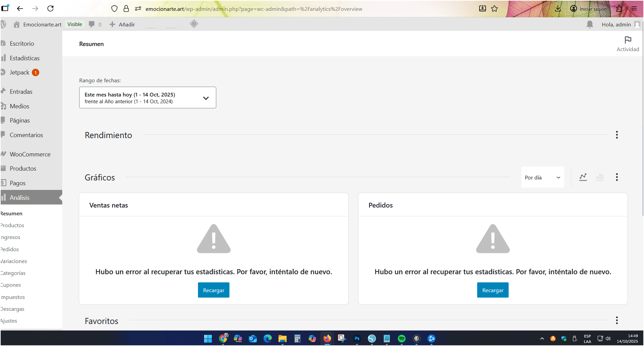Image resolution: width=644 pixels, height=346 pixels.
Task: Reload the page in browser toolbar
Action: click(x=50, y=9)
